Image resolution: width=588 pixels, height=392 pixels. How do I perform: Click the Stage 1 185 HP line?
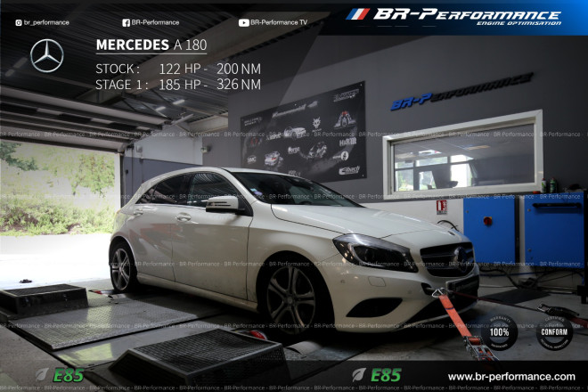point(178,85)
